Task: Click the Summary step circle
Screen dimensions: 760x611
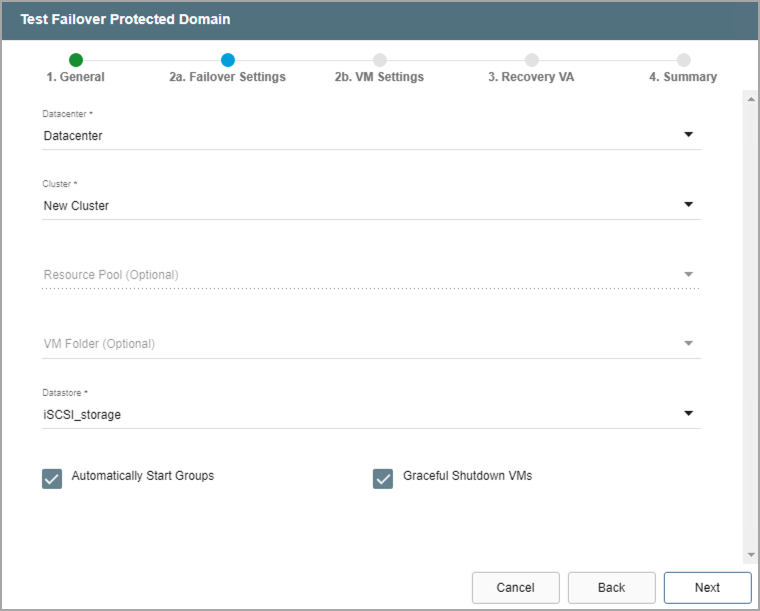Action: [683, 60]
